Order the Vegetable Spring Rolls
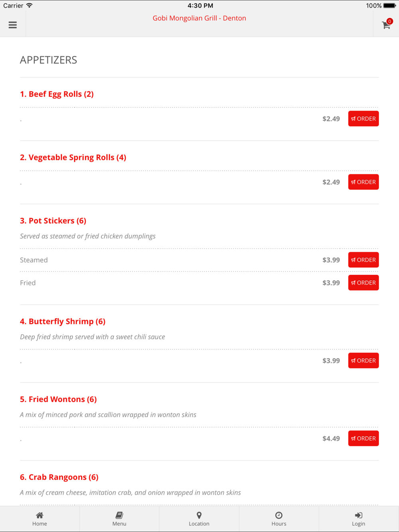399x532 pixels. (x=363, y=182)
